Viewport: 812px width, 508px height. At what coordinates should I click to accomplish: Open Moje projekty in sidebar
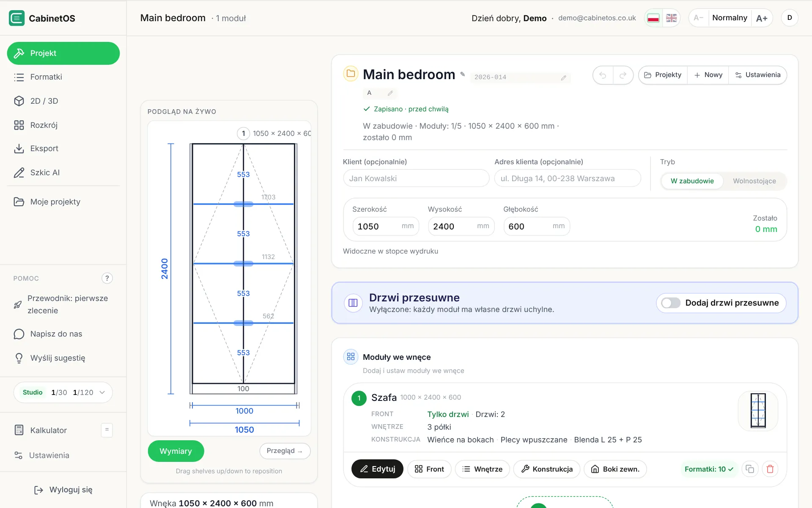pos(63,202)
